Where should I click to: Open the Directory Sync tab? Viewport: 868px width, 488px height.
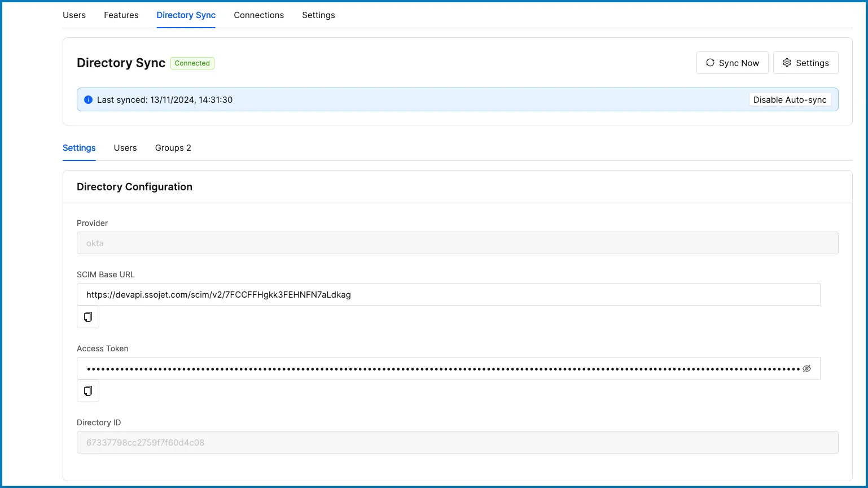point(186,15)
